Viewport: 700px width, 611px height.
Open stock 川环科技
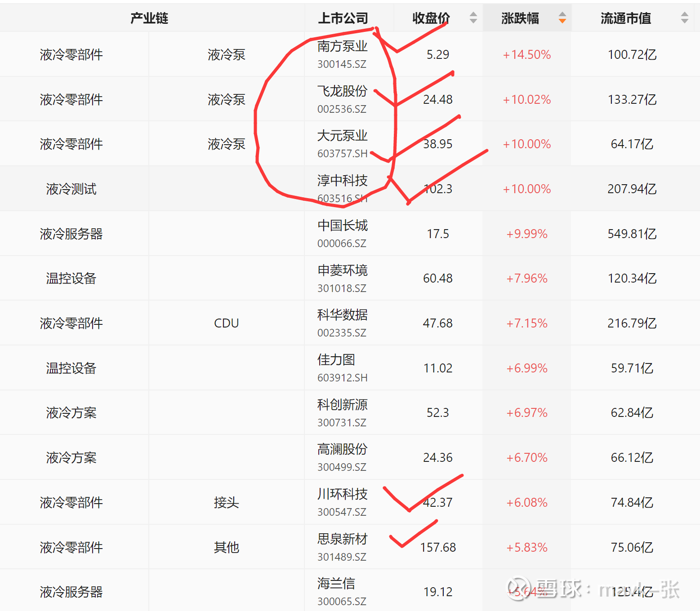pos(343,494)
